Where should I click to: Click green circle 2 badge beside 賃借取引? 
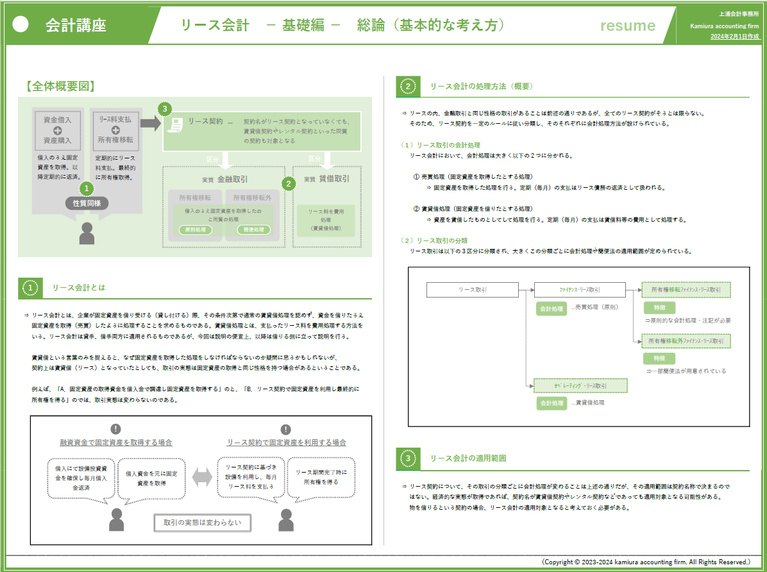coord(289,183)
